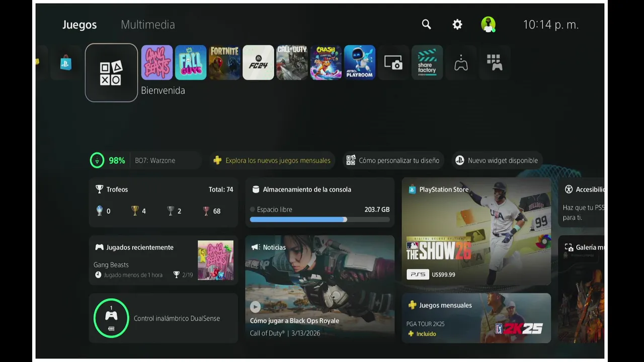
Task: Click the bronze trophy count icon
Action: (x=206, y=211)
